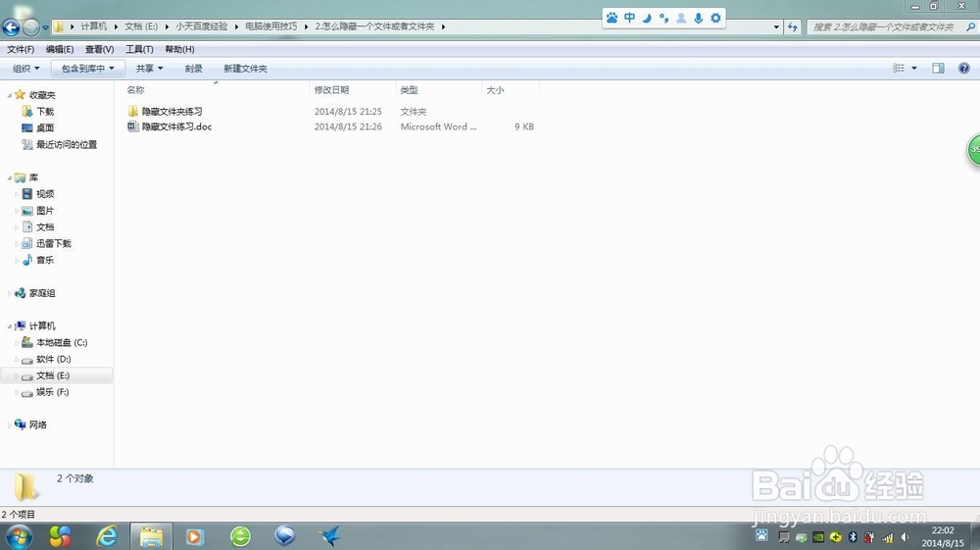Viewport: 980px width, 550px height.
Task: Click the help question mark icon
Action: pyautogui.click(x=963, y=68)
